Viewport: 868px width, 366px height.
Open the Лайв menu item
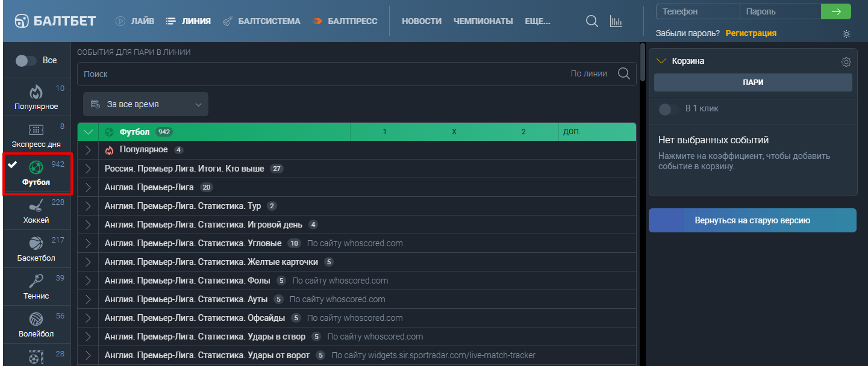tap(135, 21)
